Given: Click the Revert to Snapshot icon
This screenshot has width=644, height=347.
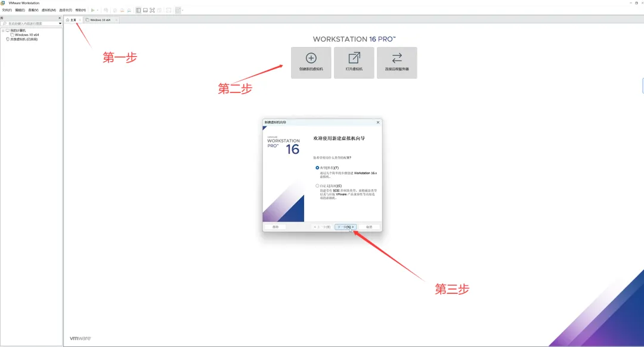Looking at the screenshot, I should coord(122,10).
